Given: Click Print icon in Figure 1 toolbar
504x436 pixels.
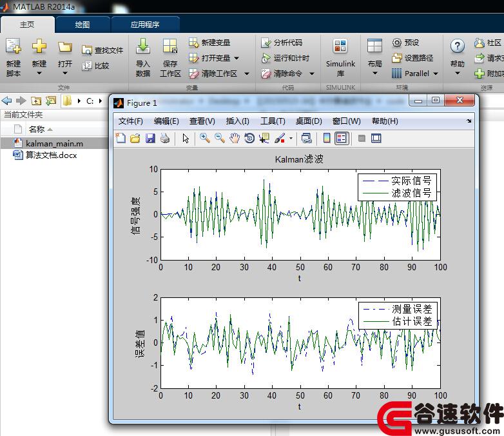Looking at the screenshot, I should click(x=165, y=139).
